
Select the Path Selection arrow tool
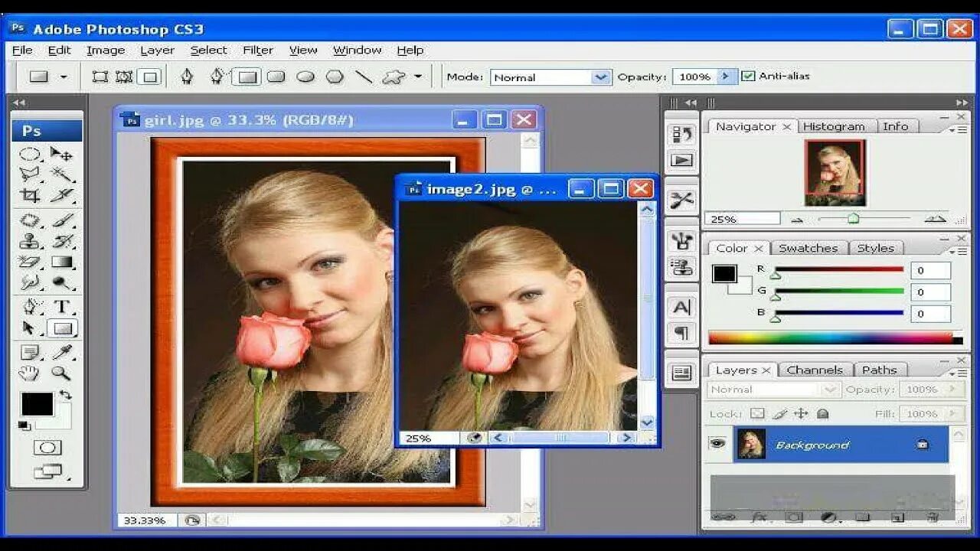[x=30, y=328]
